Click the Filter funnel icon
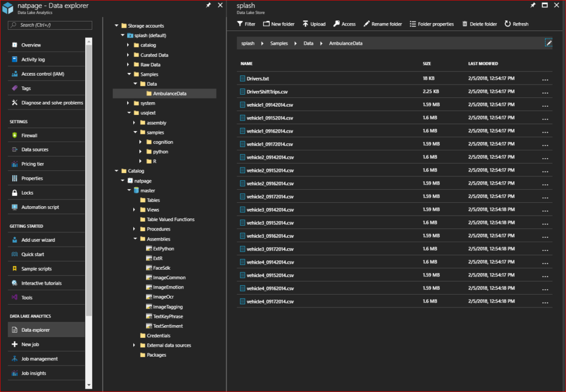 240,24
